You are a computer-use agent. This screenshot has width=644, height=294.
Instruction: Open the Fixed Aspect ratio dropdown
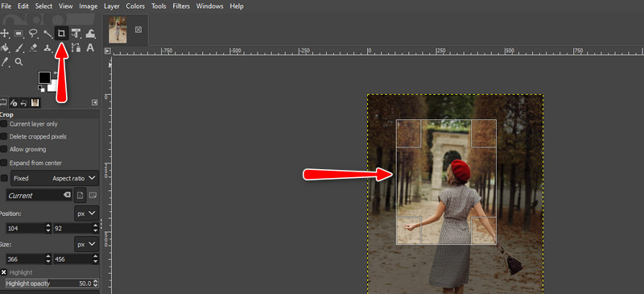[55, 179]
